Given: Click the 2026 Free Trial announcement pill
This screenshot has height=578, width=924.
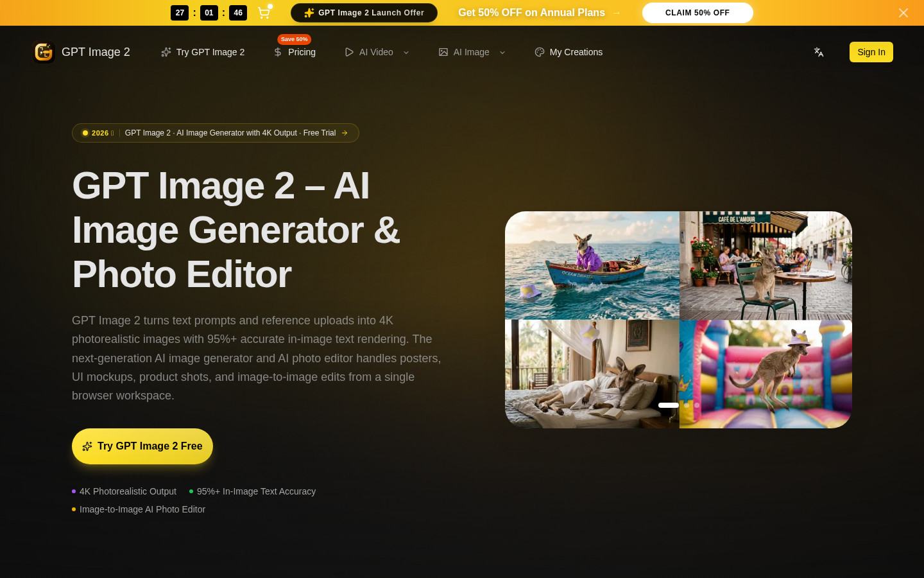Looking at the screenshot, I should coord(216,133).
